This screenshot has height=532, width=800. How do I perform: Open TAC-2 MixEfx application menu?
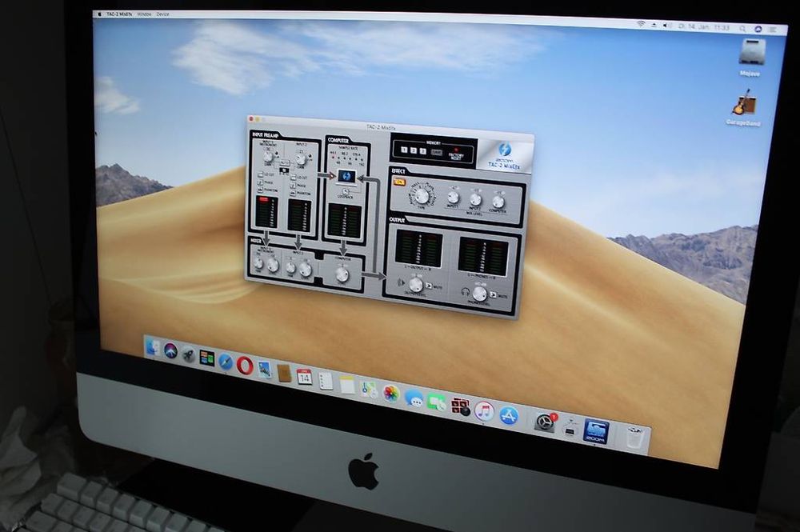pos(119,14)
